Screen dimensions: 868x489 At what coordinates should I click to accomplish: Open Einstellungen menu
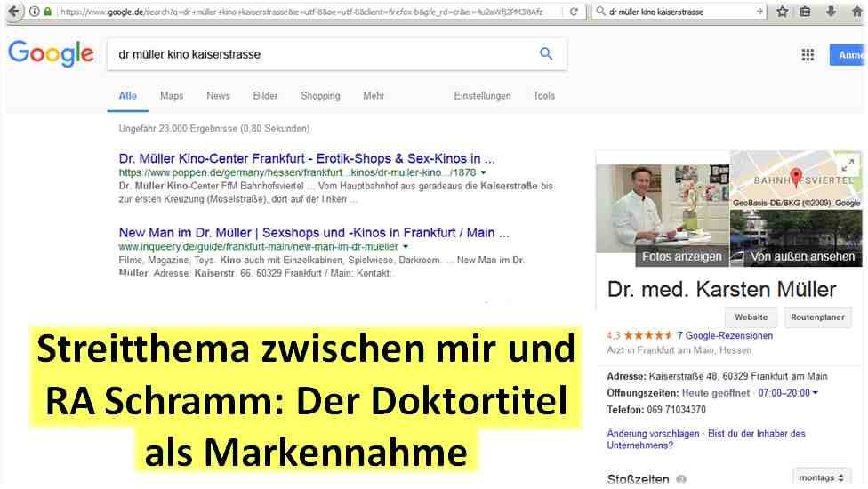pyautogui.click(x=482, y=96)
